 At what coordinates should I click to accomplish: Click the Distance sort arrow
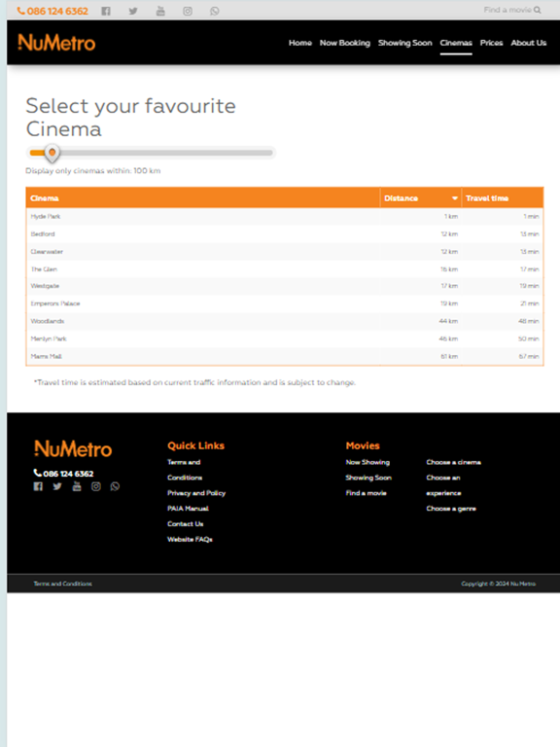tap(455, 198)
